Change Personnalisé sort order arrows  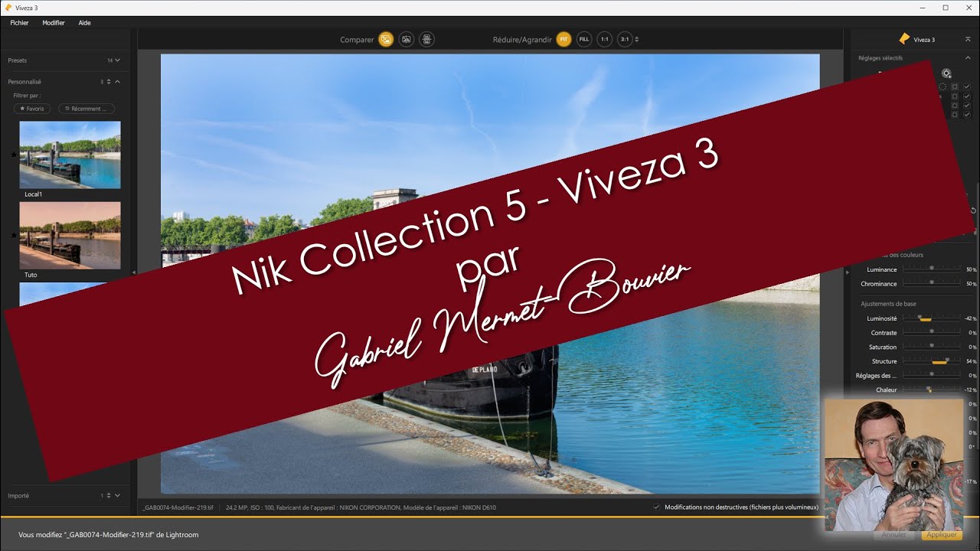[109, 81]
